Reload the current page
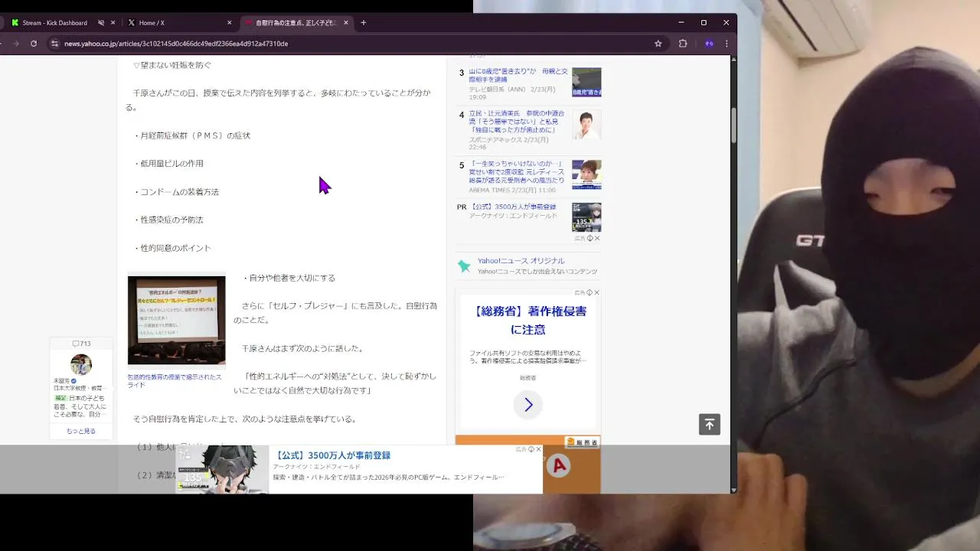This screenshot has height=551, width=980. click(x=34, y=44)
